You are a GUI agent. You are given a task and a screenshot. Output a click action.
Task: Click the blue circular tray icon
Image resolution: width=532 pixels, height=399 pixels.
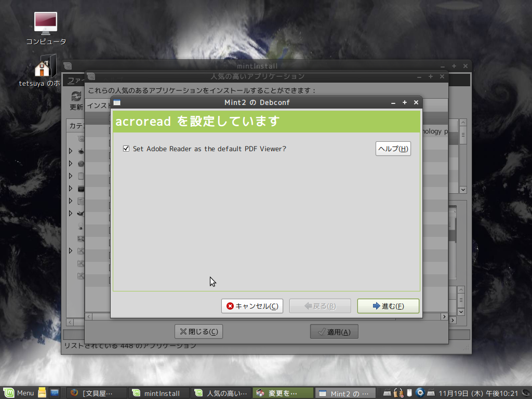(420, 393)
